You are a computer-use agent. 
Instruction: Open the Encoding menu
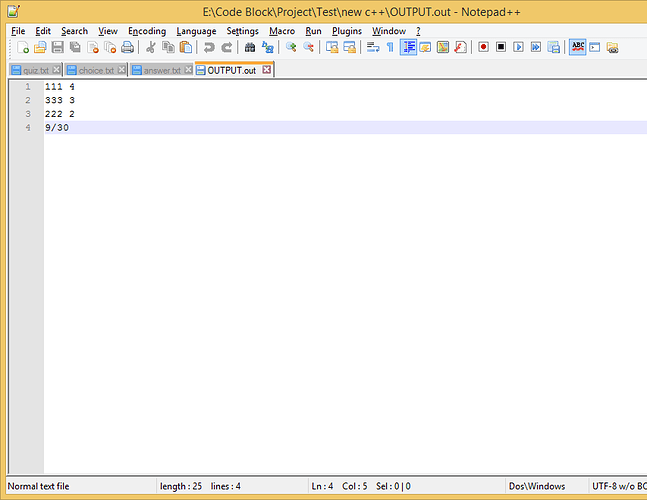click(x=147, y=31)
